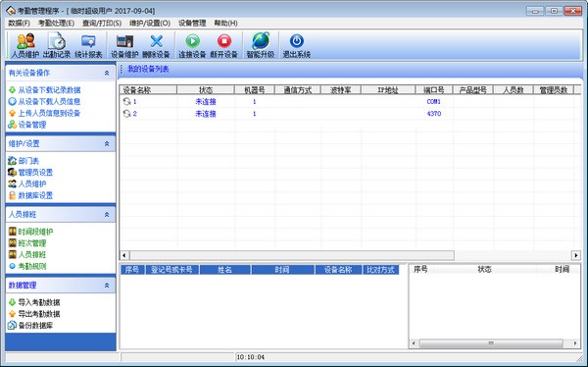The width and height of the screenshot is (588, 367).
Task: Click the device 1 row sync icon
Action: click(x=127, y=101)
